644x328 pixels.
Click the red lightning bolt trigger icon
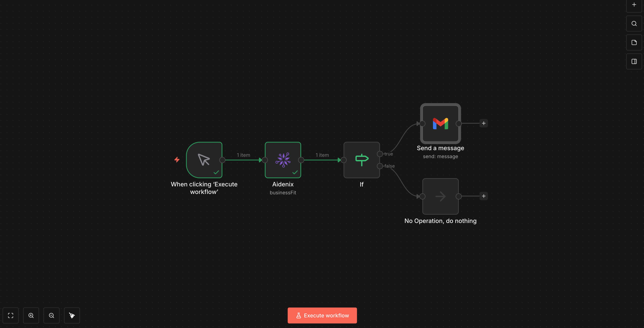(177, 160)
